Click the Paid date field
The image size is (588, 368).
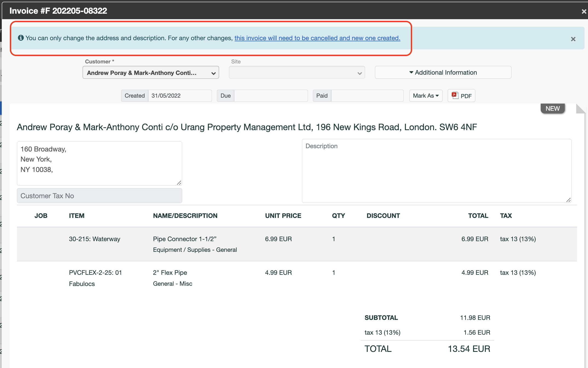click(367, 96)
